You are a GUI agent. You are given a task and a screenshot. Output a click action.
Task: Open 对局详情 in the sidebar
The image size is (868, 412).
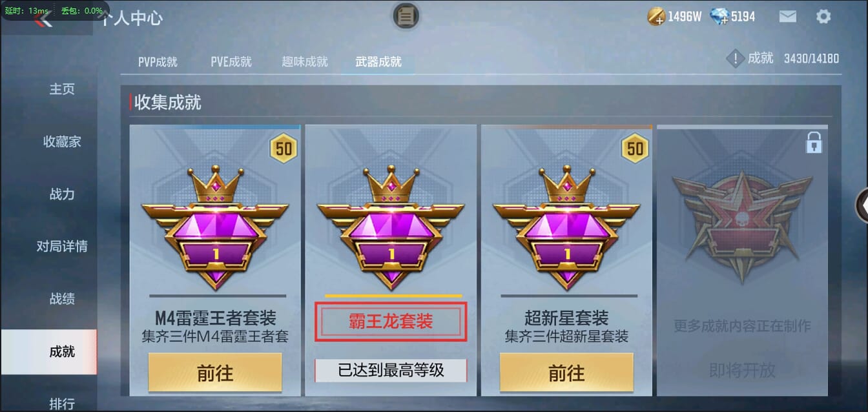point(62,246)
